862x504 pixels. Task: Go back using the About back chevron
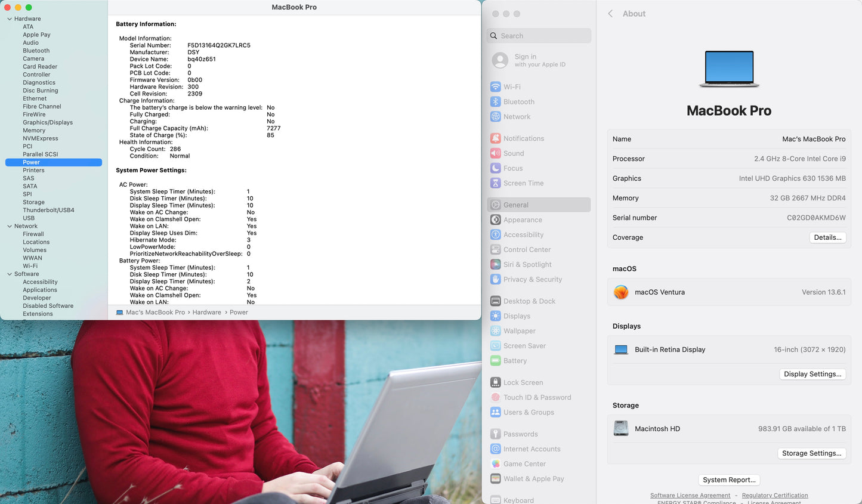610,14
